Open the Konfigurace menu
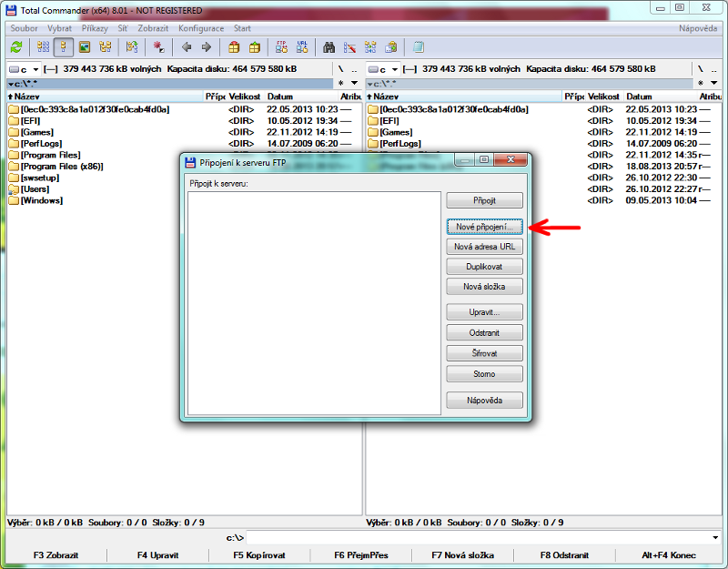This screenshot has height=569, width=728. click(201, 28)
